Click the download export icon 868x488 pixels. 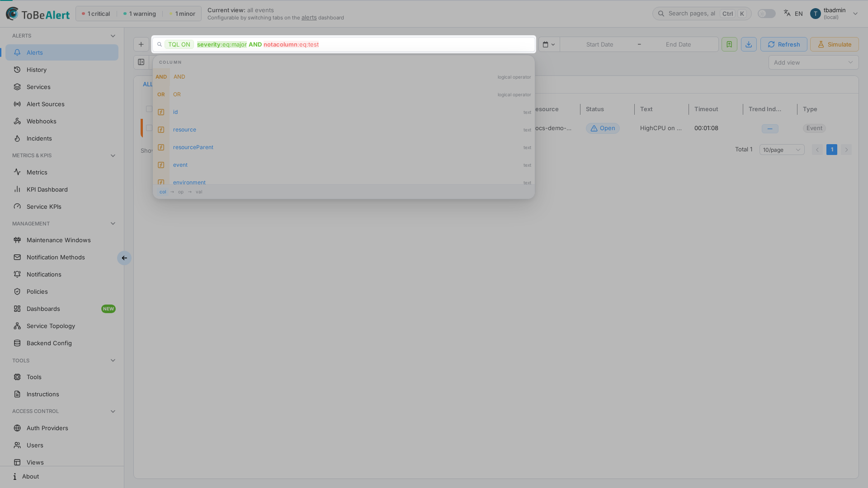[749, 44]
